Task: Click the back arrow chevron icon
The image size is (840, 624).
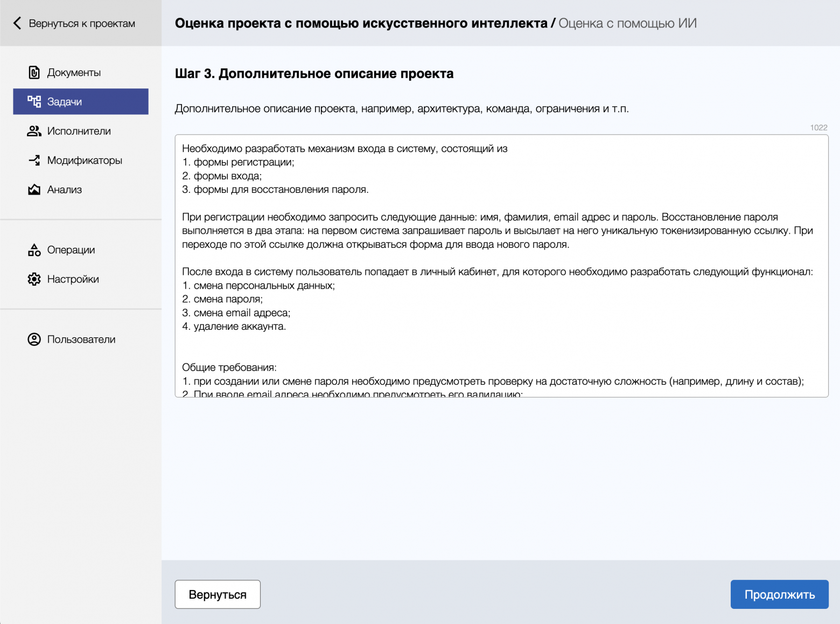Action: pyautogui.click(x=17, y=23)
